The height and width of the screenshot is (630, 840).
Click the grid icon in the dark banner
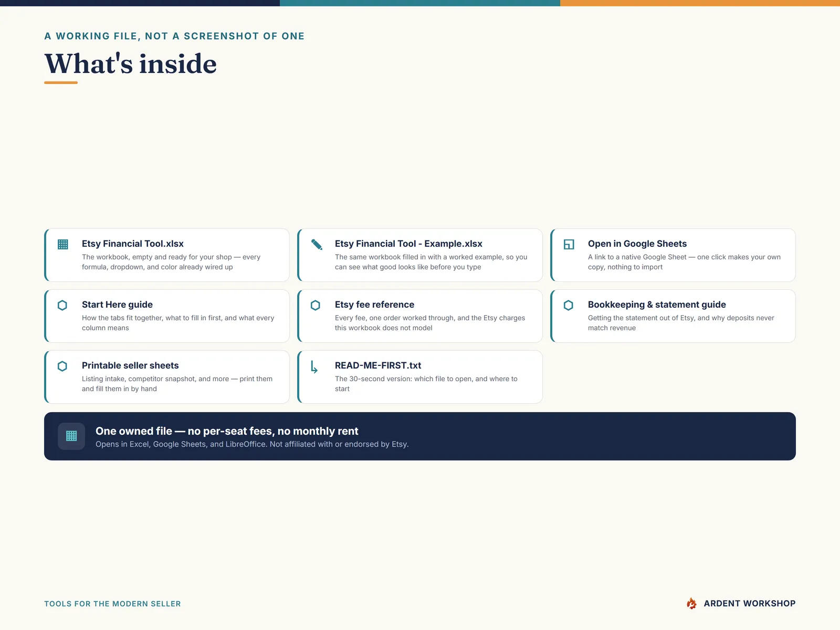coord(71,436)
